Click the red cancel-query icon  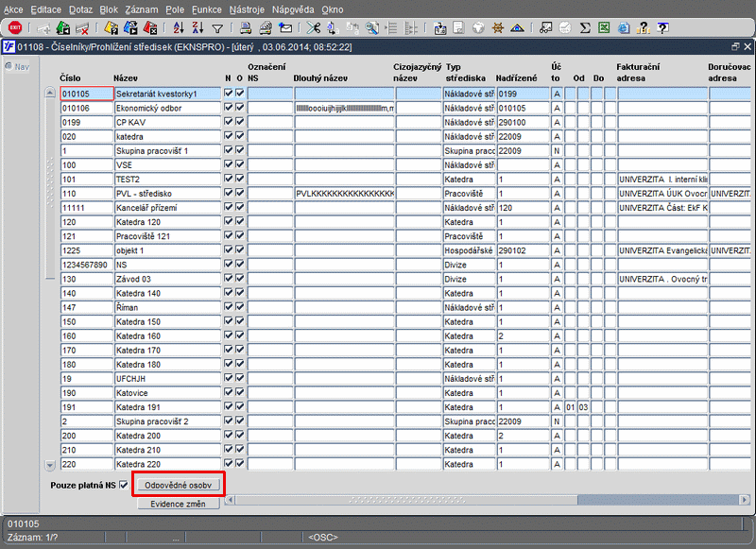tap(150, 28)
